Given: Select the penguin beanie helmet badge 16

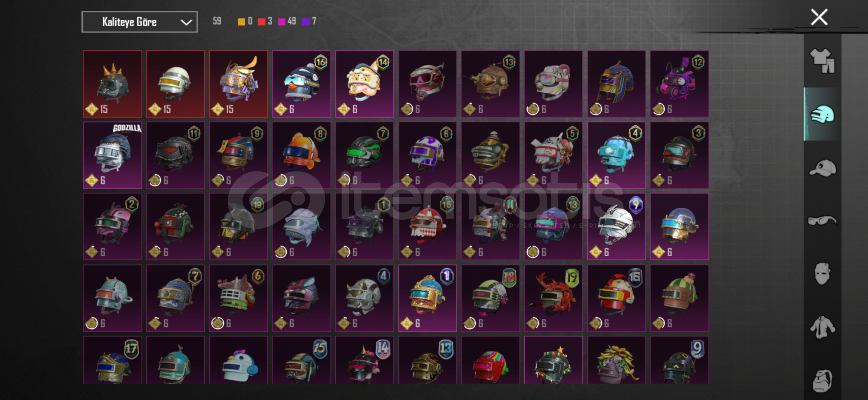Looking at the screenshot, I should [x=301, y=84].
